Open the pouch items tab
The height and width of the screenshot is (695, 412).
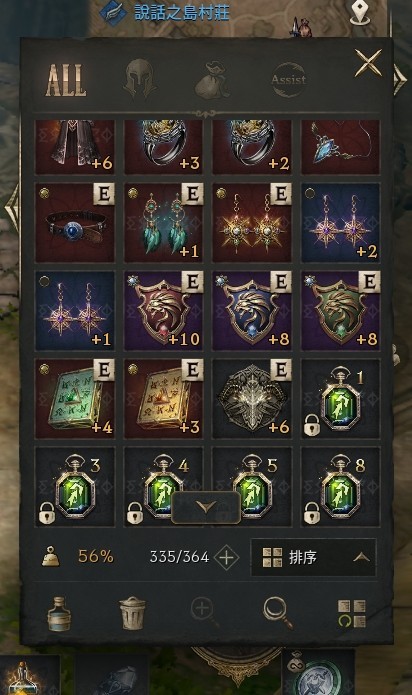click(212, 80)
